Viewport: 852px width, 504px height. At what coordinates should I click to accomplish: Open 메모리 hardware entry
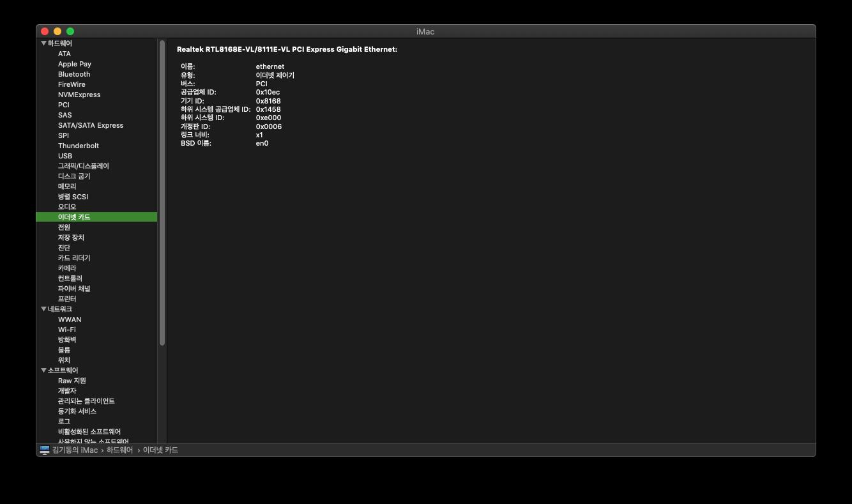pos(67,187)
